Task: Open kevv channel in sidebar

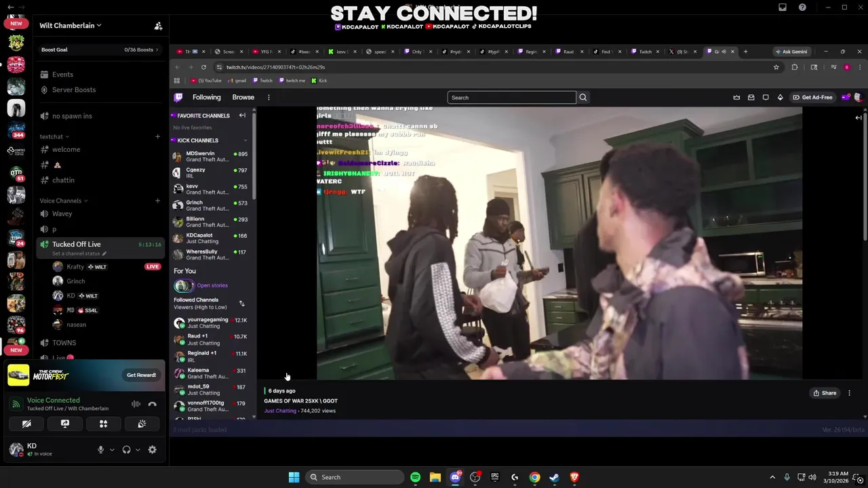Action: 211,189
